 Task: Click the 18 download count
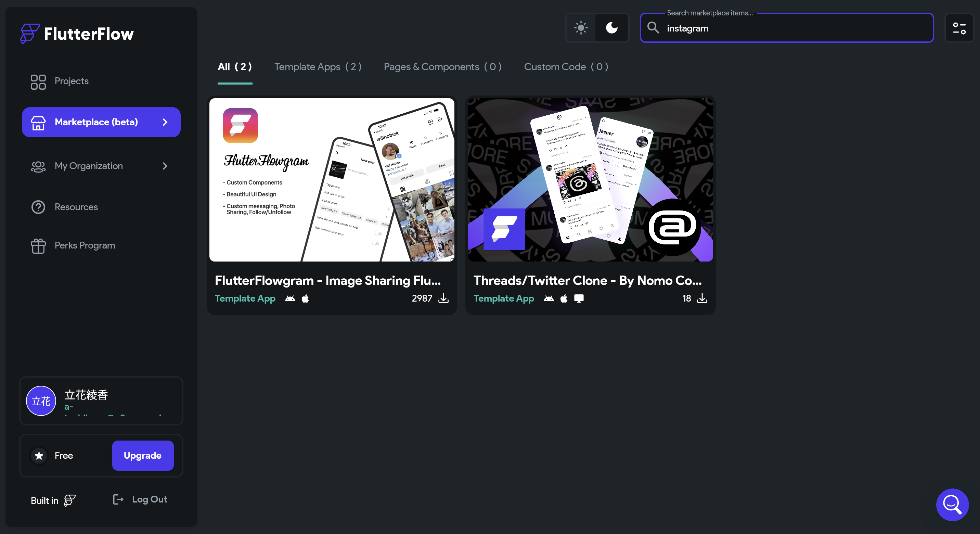click(x=686, y=298)
